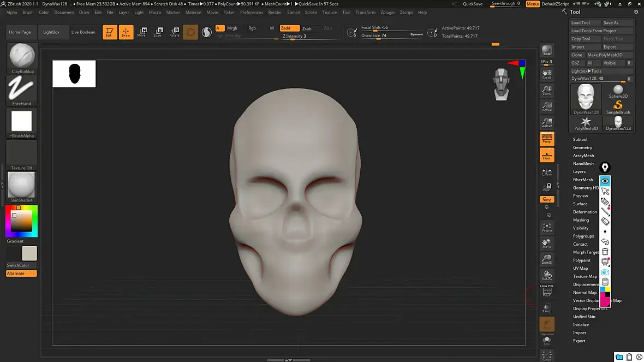Click the Frame view button
Viewport: 644px width, 362px height.
(546, 227)
